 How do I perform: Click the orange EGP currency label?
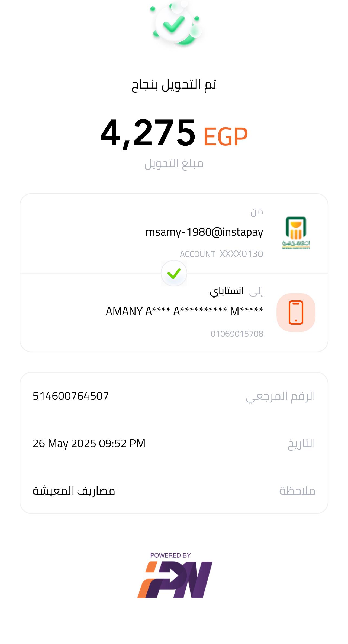(225, 136)
